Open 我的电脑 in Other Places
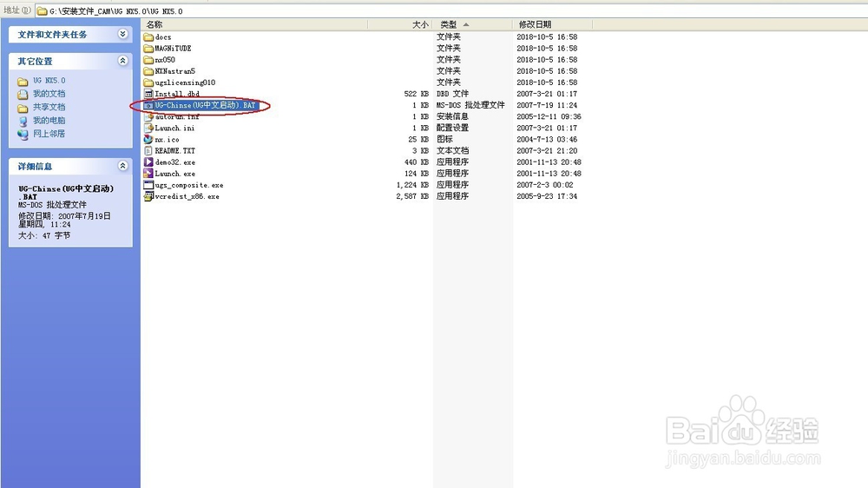This screenshot has height=488, width=868. pyautogui.click(x=49, y=120)
